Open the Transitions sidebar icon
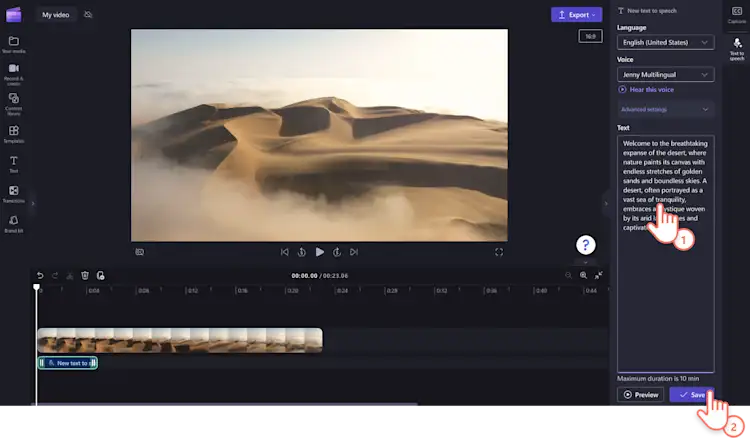Image resolution: width=750 pixels, height=438 pixels. [13, 194]
